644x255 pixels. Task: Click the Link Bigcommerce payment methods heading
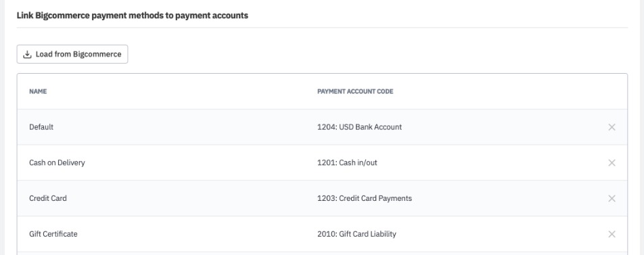[133, 16]
